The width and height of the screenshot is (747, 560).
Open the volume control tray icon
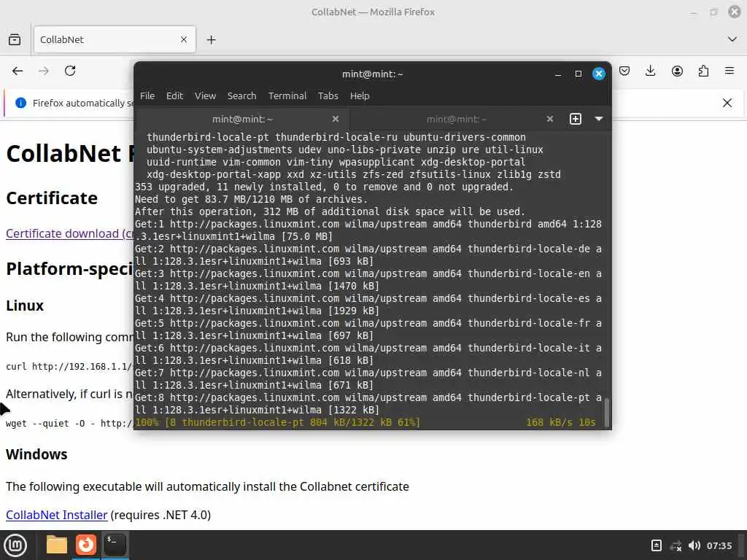coord(694,545)
